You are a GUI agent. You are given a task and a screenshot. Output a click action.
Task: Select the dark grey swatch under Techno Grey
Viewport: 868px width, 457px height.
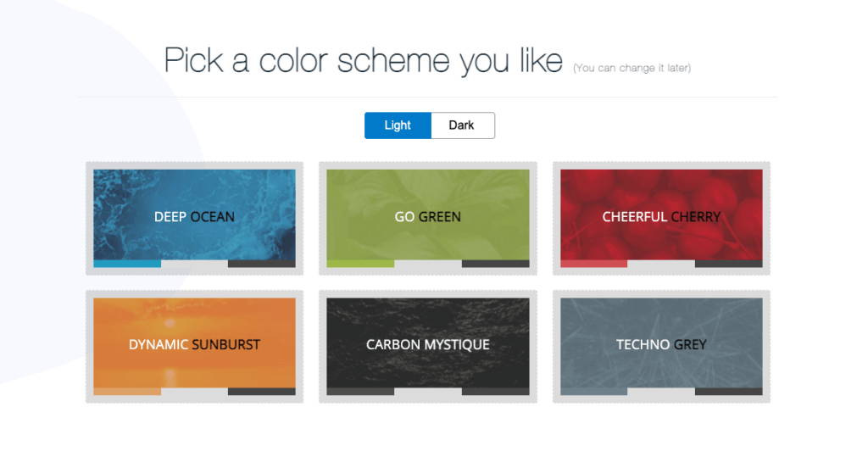[728, 392]
